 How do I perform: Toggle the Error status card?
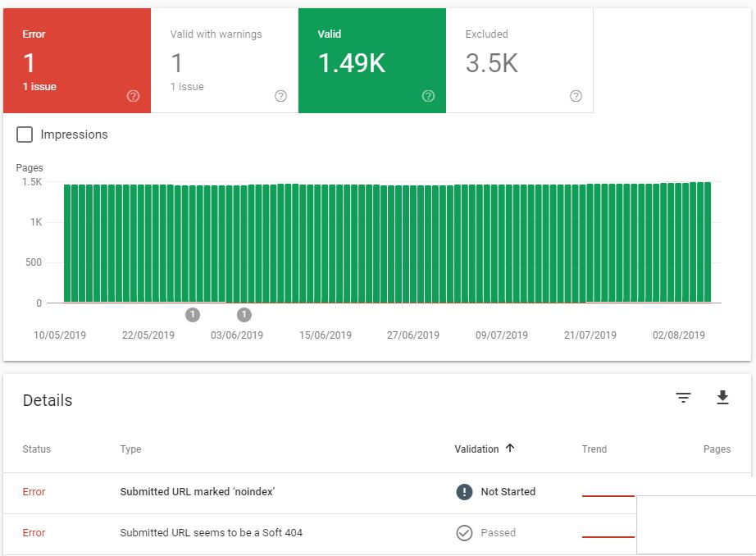click(77, 61)
